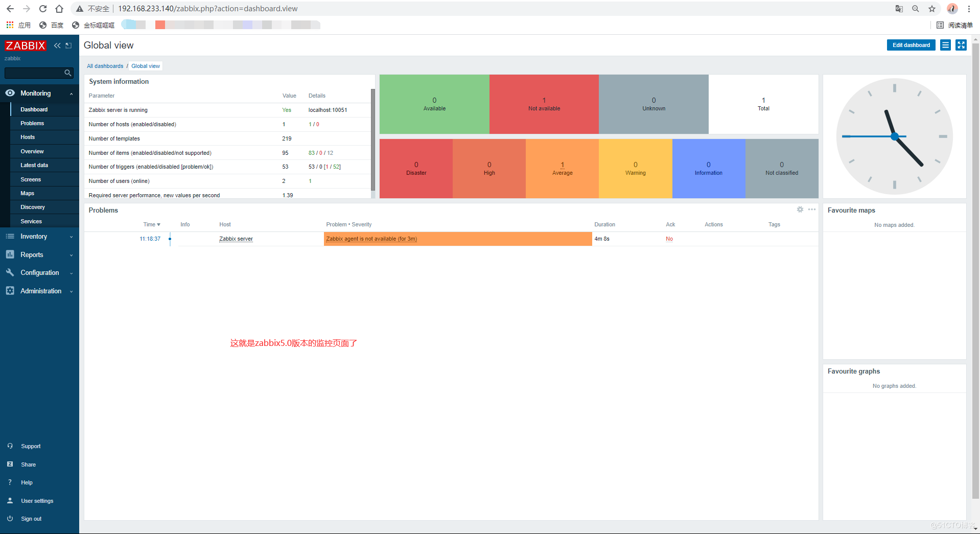Click the orange Average severity tile
Image resolution: width=980 pixels, height=534 pixels.
tap(562, 169)
